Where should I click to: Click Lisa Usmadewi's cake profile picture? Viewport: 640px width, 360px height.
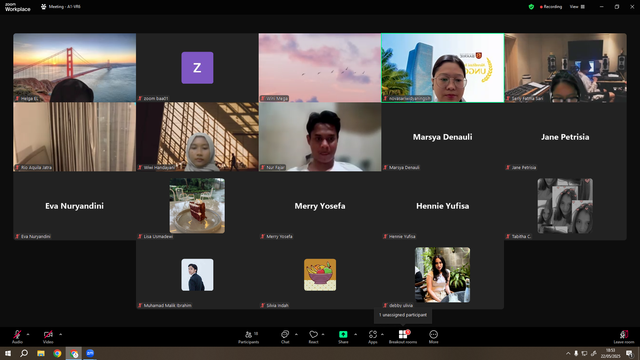tap(197, 205)
